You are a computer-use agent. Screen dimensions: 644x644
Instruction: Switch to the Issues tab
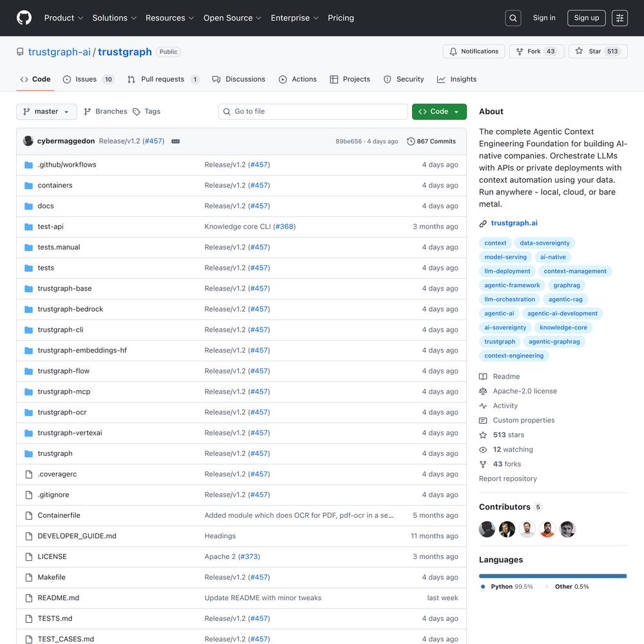coord(89,79)
